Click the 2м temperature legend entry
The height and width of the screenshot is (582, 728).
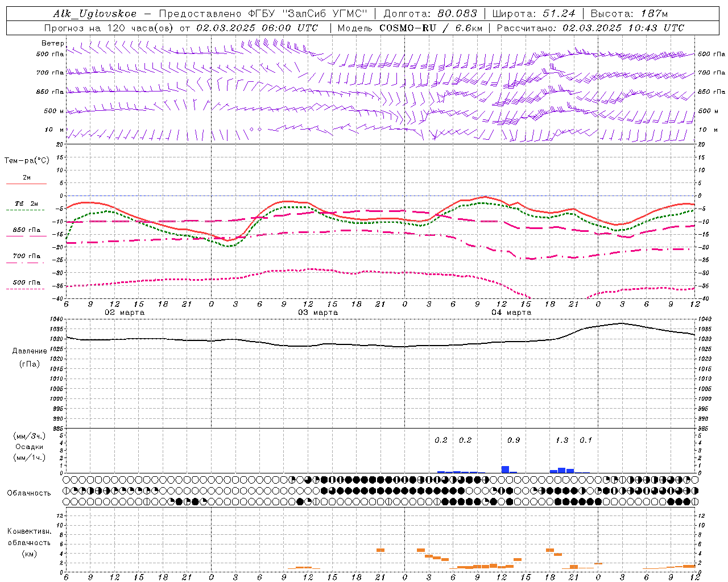(27, 178)
